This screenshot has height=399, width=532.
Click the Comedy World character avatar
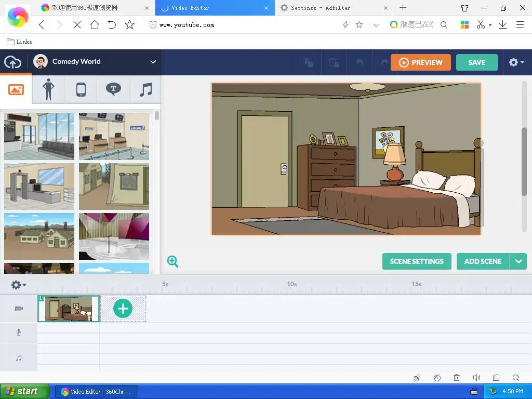click(41, 61)
